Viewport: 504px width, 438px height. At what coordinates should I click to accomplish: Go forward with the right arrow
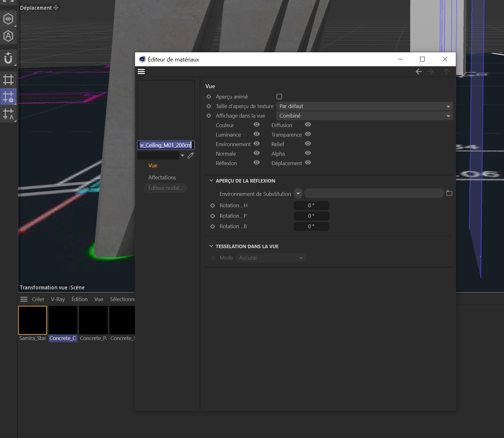tap(430, 72)
